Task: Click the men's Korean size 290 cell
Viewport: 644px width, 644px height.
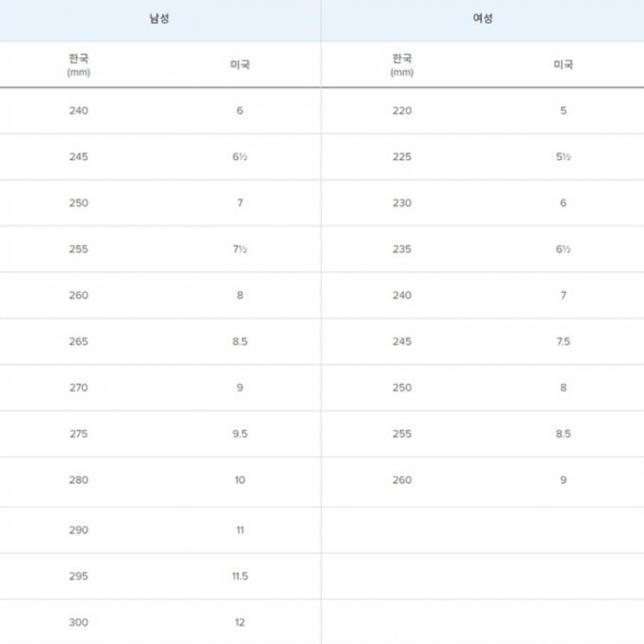Action: (79, 530)
